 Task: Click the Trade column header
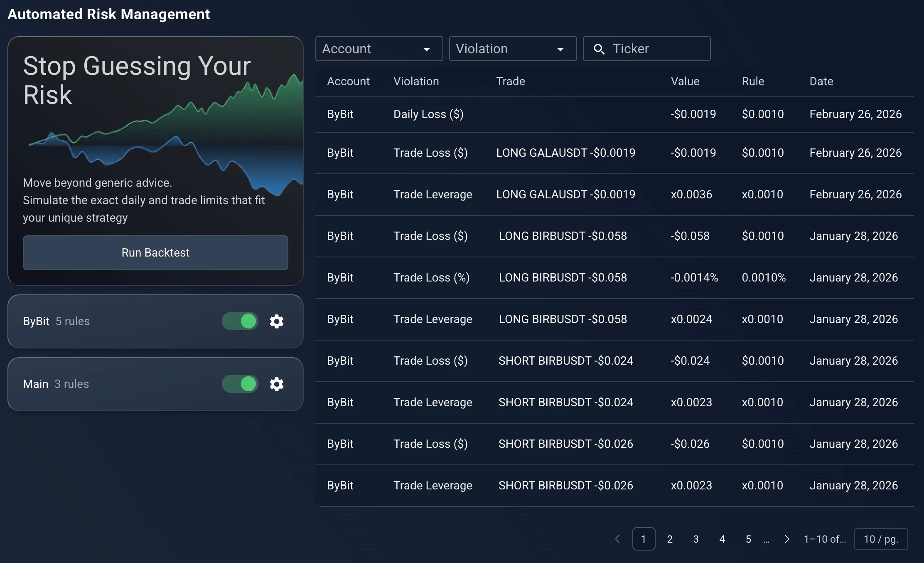[x=511, y=81]
